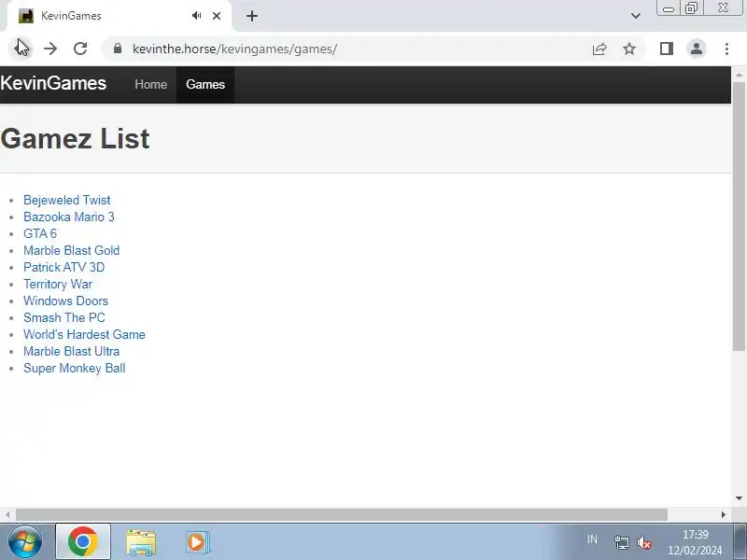This screenshot has height=560, width=747.
Task: Click the scroll up arrow
Action: coord(739,75)
